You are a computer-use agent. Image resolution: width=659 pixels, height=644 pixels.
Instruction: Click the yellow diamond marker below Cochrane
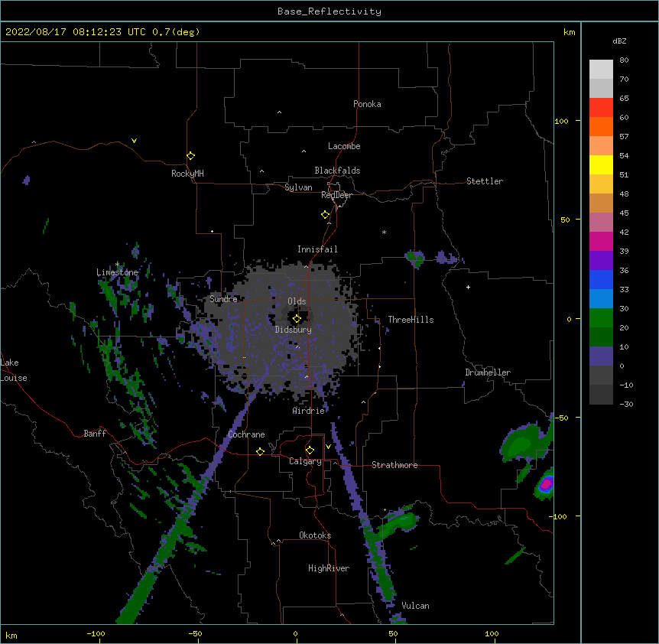click(x=260, y=451)
